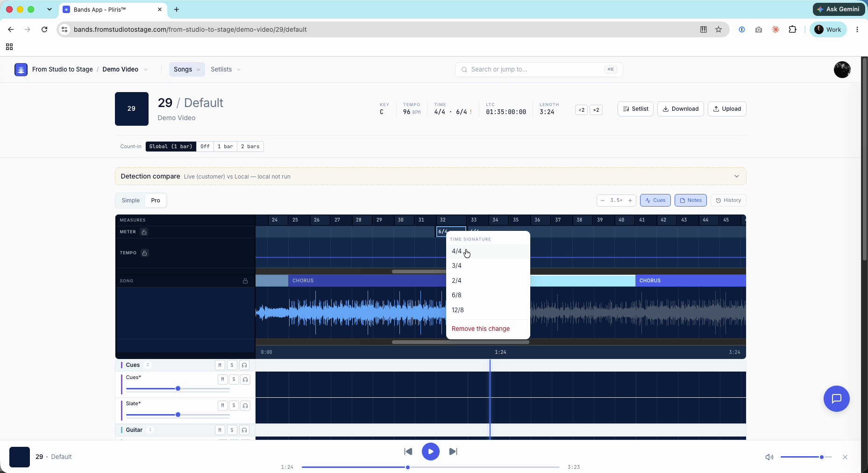This screenshot has width=868, height=473.
Task: Click the orange starburst extension icon
Action: click(x=776, y=29)
